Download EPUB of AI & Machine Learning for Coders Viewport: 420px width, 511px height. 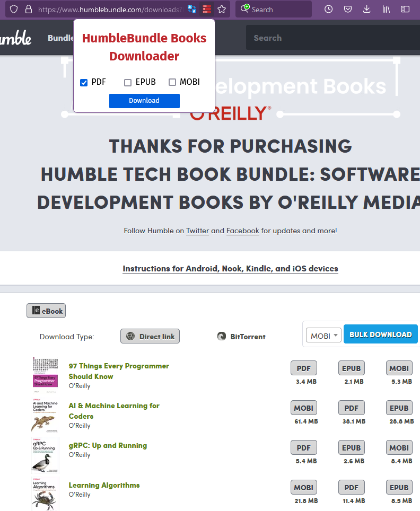pyautogui.click(x=399, y=408)
